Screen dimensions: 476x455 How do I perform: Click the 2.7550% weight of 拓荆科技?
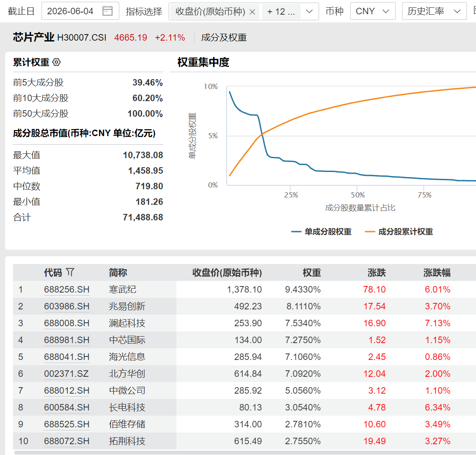coord(303,441)
